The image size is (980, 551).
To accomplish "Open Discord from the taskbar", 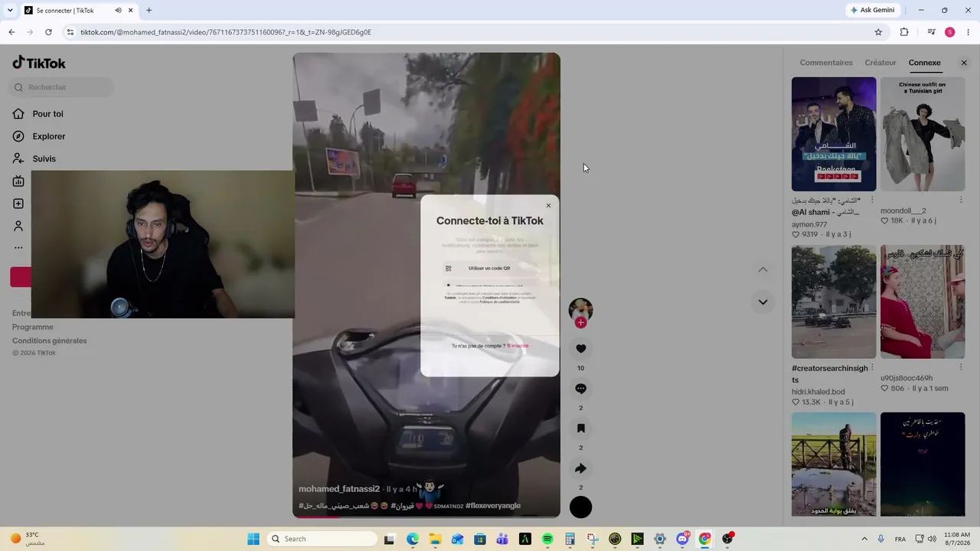I will (x=682, y=539).
